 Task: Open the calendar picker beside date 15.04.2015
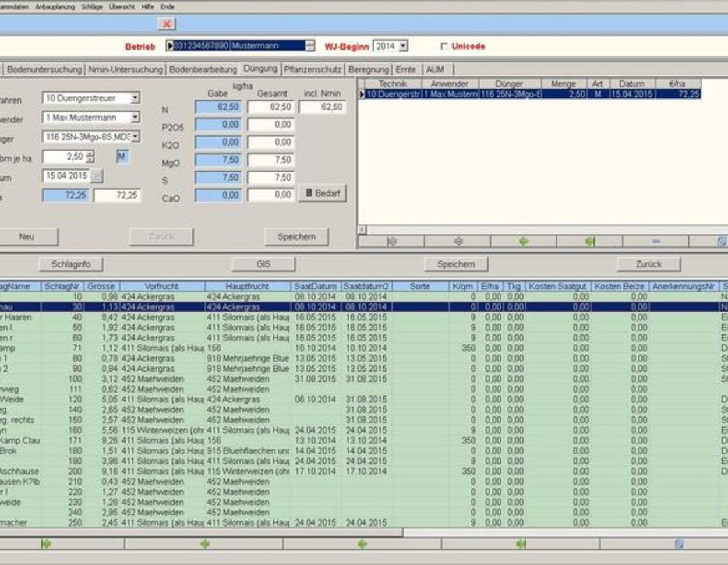(x=97, y=176)
